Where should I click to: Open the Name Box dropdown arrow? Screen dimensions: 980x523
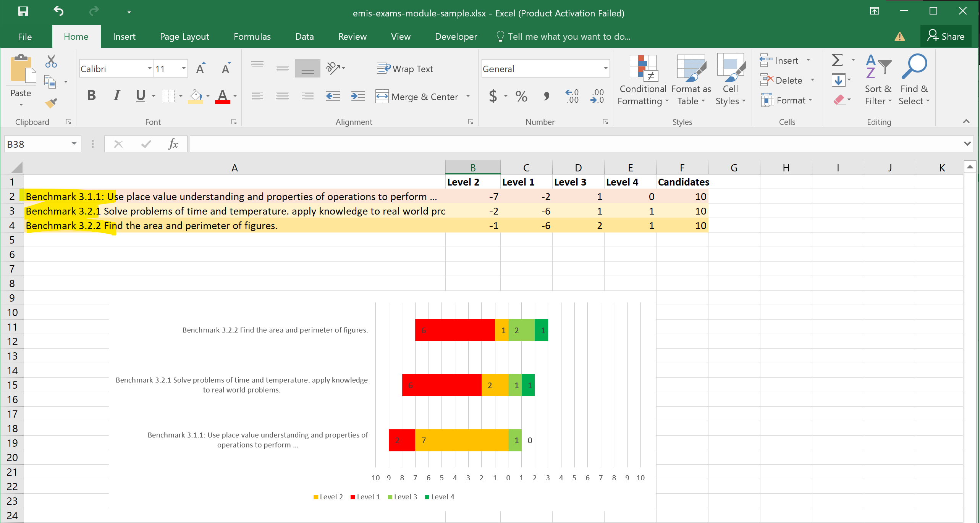tap(74, 144)
